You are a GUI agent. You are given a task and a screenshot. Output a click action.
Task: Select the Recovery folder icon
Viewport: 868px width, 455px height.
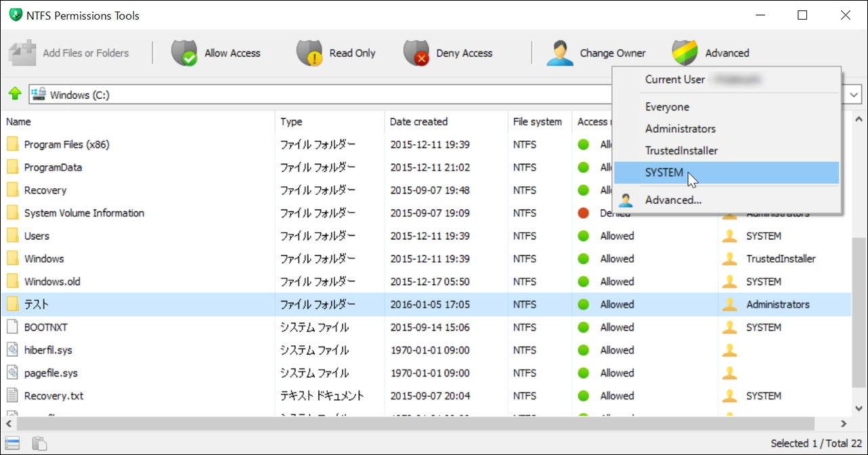(12, 190)
